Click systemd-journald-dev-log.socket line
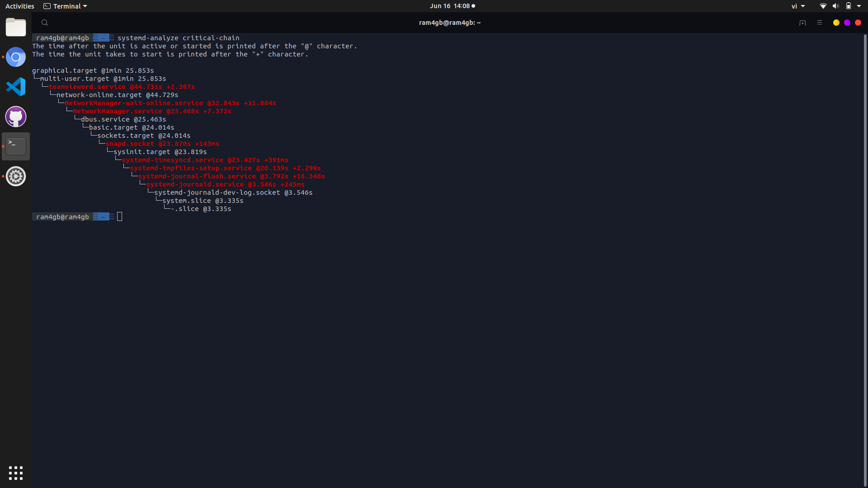Image resolution: width=868 pixels, height=488 pixels. 233,192
